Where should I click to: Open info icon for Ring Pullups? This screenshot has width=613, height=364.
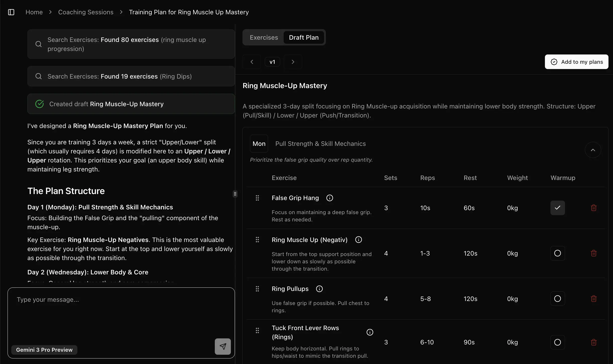[319, 289]
